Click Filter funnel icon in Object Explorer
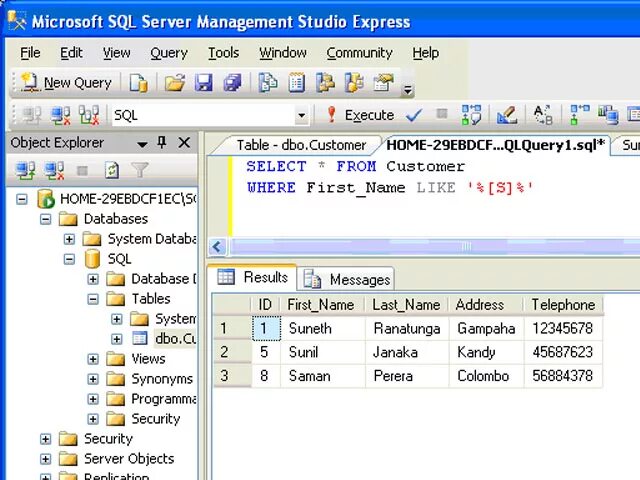Viewport: 640px width, 480px height. click(140, 170)
